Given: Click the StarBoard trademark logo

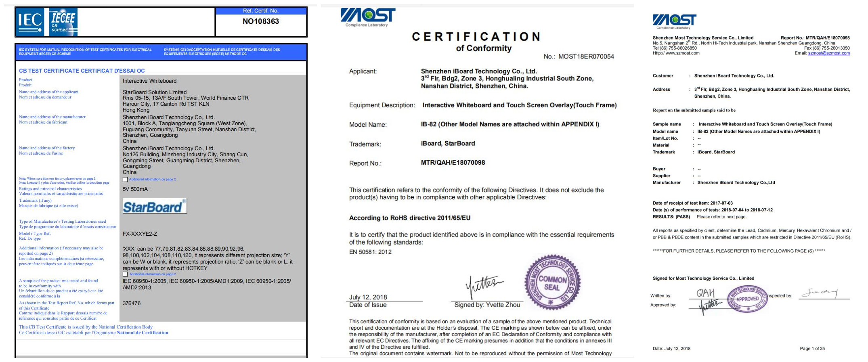Looking at the screenshot, I should (x=154, y=206).
